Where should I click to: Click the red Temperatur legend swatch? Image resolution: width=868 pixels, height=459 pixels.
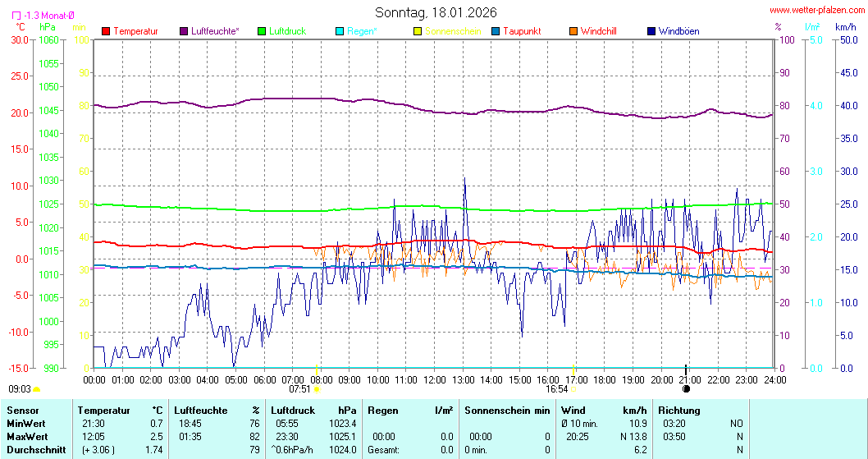tap(106, 31)
